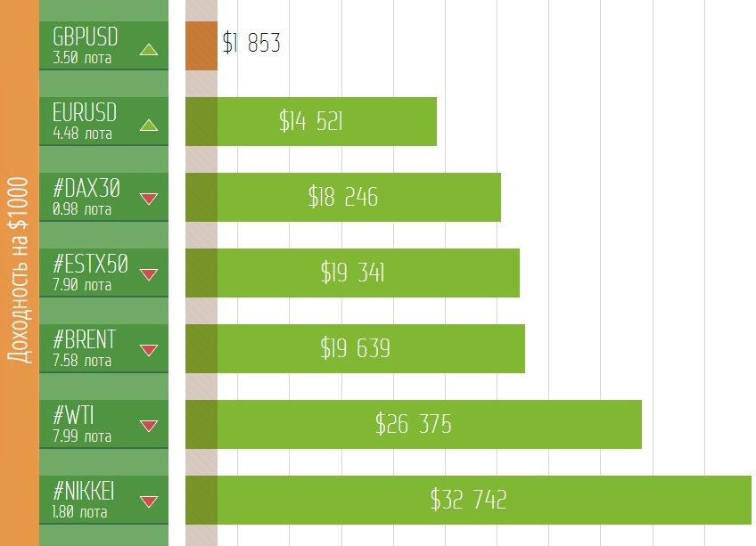Click the red down arrow beside #NIKKEI

coord(149,501)
